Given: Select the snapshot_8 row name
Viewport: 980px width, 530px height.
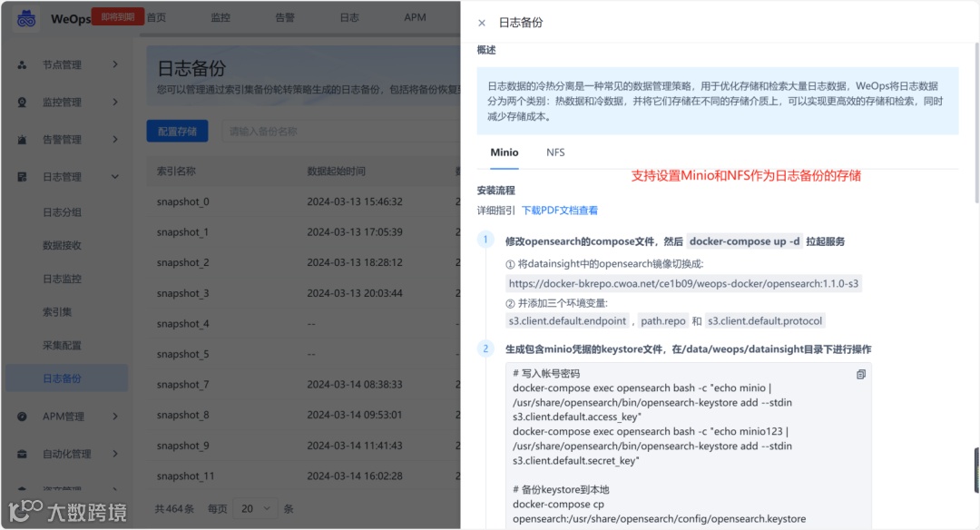Looking at the screenshot, I should 183,415.
